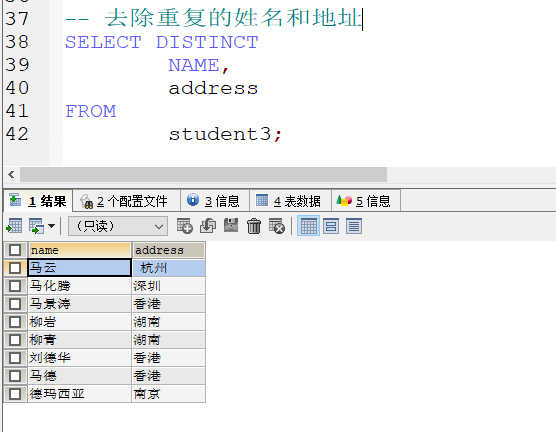556x432 pixels.
Task: Click the delete row trash icon
Action: (254, 226)
